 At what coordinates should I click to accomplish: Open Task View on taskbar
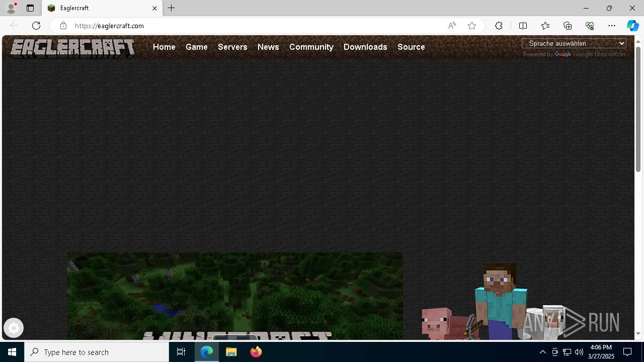pos(181,352)
